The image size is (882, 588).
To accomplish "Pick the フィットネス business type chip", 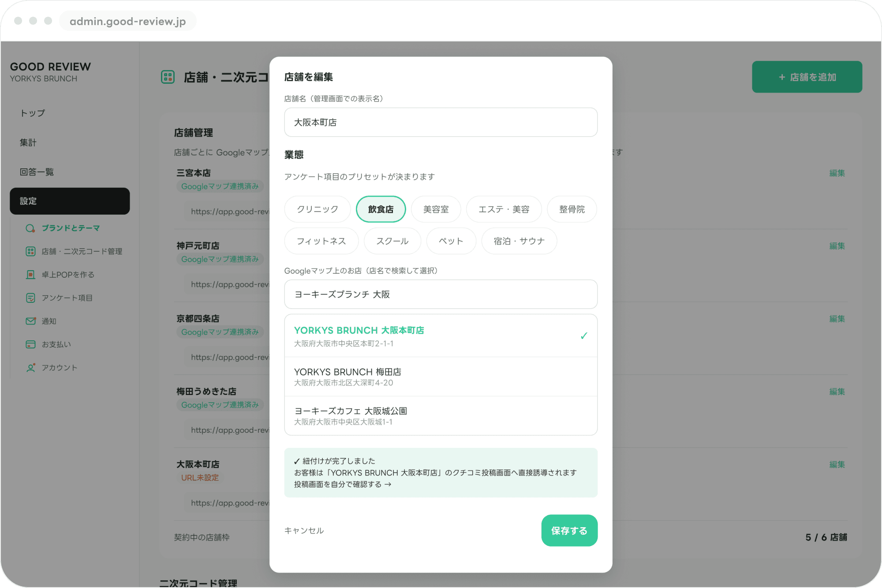I will 321,241.
